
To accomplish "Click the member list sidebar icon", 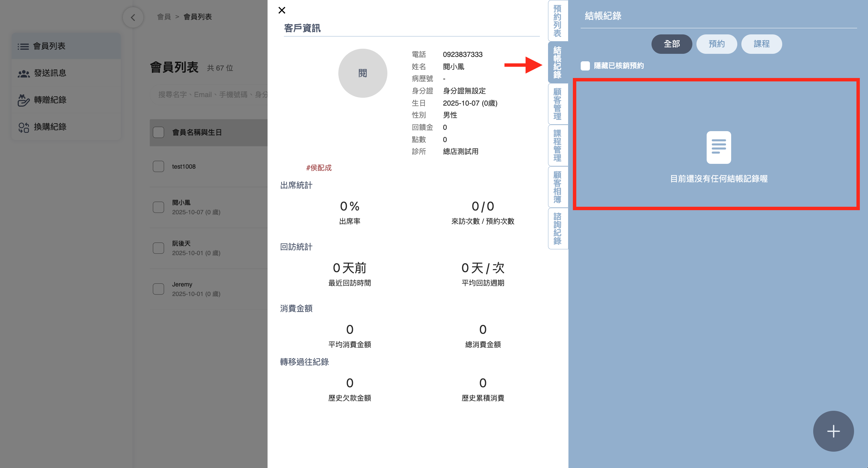I will pos(23,46).
